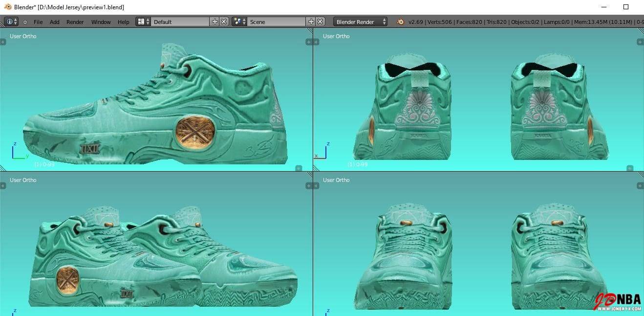Open the Info editor type selector
The width and height of the screenshot is (644, 316).
(11, 22)
